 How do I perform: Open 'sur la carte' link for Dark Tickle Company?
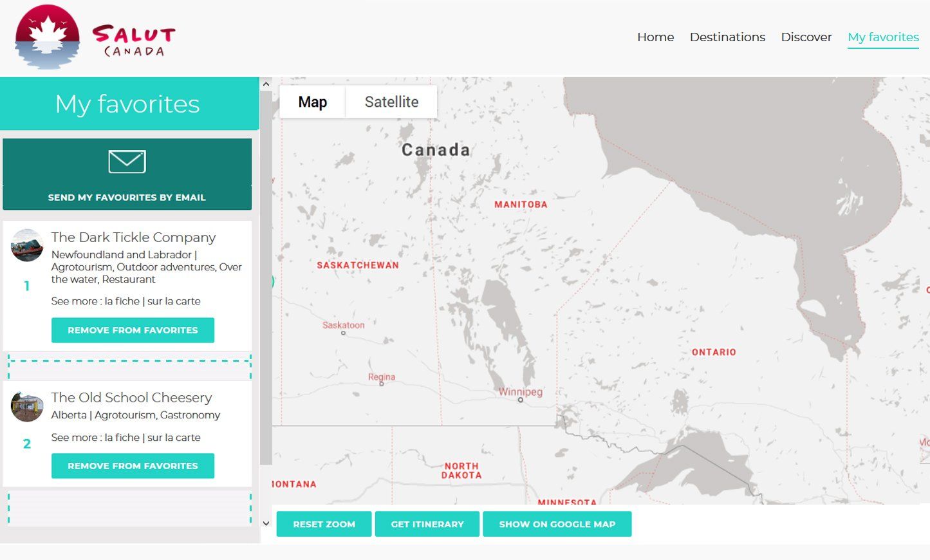click(174, 301)
